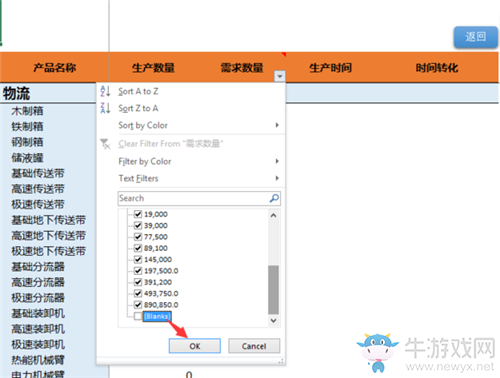Screen dimensions: 500x378
Task: Click the filter list scrollbar thumb
Action: point(273,290)
